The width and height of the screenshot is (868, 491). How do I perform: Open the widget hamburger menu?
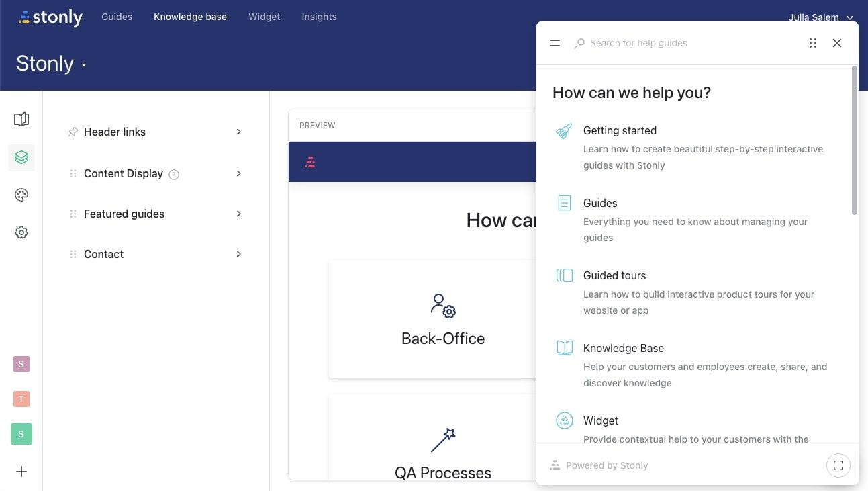[x=555, y=43]
